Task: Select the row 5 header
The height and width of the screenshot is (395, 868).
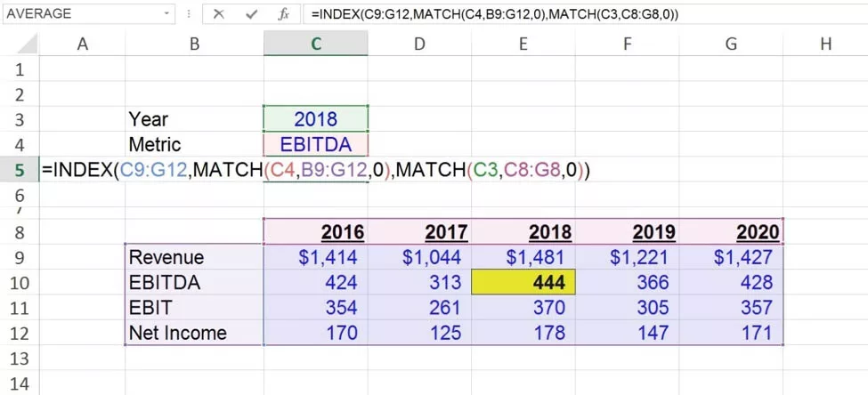Action: click(x=20, y=169)
